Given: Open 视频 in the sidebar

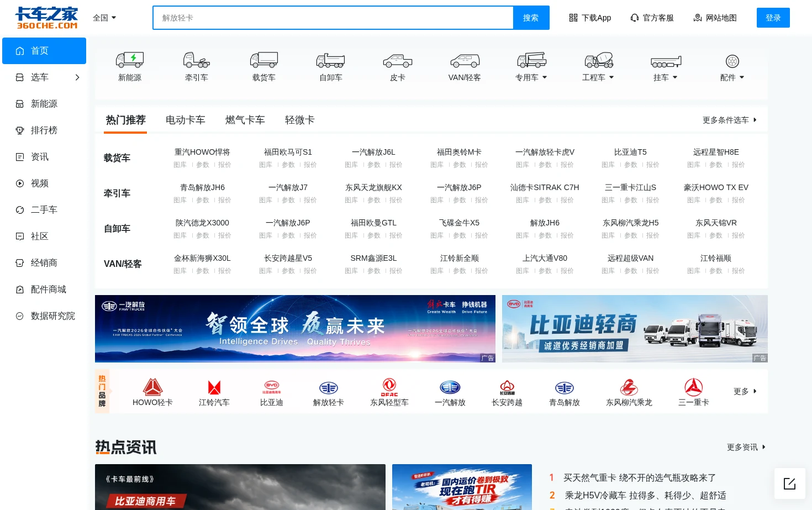Looking at the screenshot, I should (44, 183).
